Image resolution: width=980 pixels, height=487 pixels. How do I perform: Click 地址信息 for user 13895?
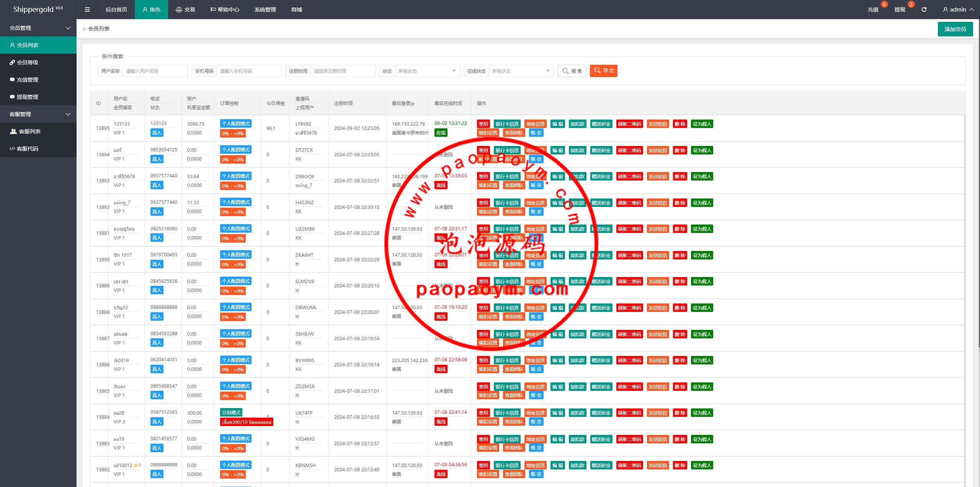tap(535, 124)
